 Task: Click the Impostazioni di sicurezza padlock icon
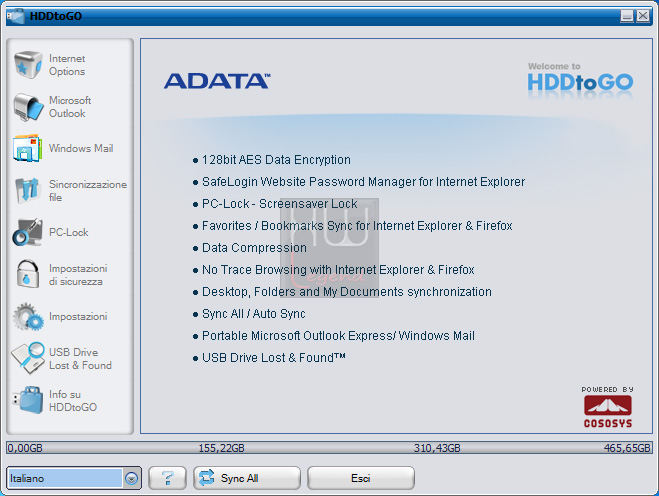[x=28, y=274]
